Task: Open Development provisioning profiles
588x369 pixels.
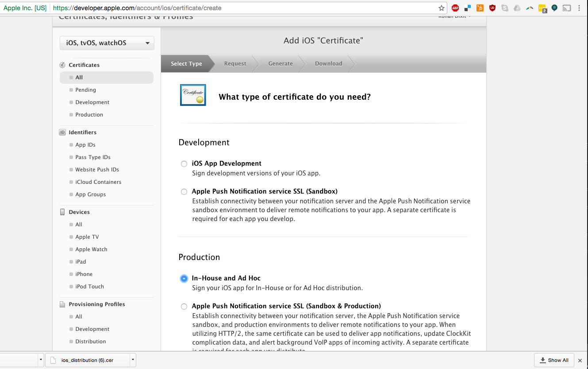Action: 92,329
